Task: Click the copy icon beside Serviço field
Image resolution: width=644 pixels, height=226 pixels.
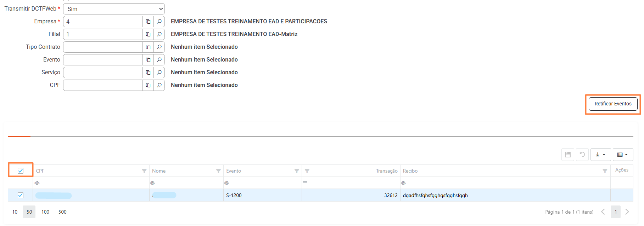Action: click(148, 73)
